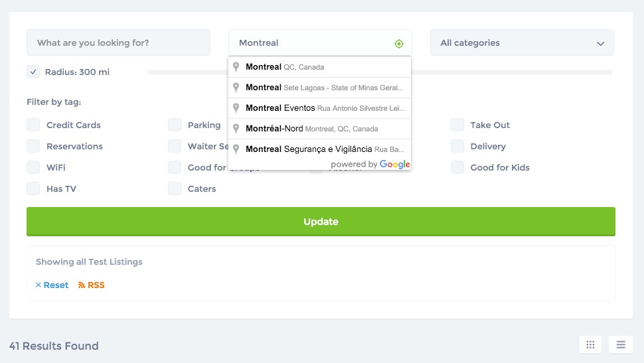Switch to grid view icon
This screenshot has height=363, width=644.
point(590,344)
